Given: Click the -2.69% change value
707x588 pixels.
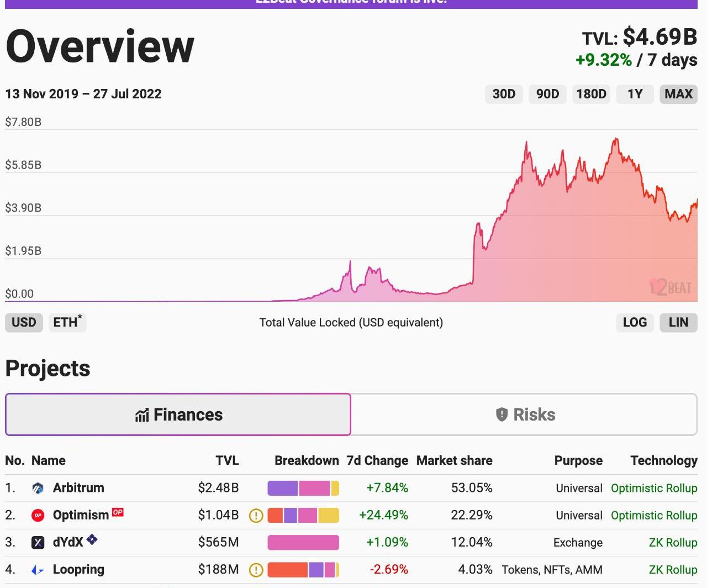Looking at the screenshot, I should tap(389, 570).
